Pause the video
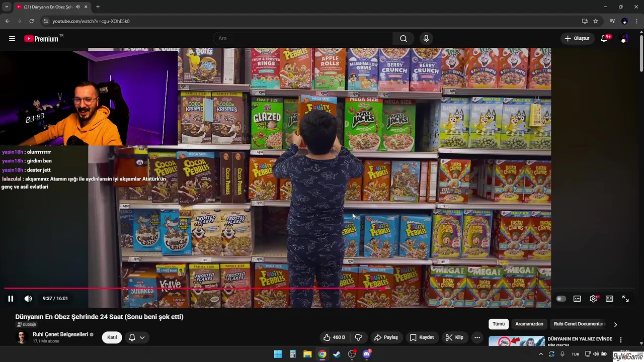Viewport: 644px width, 362px height. pyautogui.click(x=11, y=299)
